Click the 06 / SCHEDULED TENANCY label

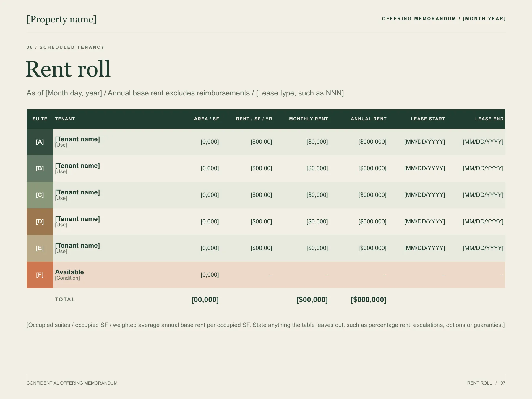66,47
